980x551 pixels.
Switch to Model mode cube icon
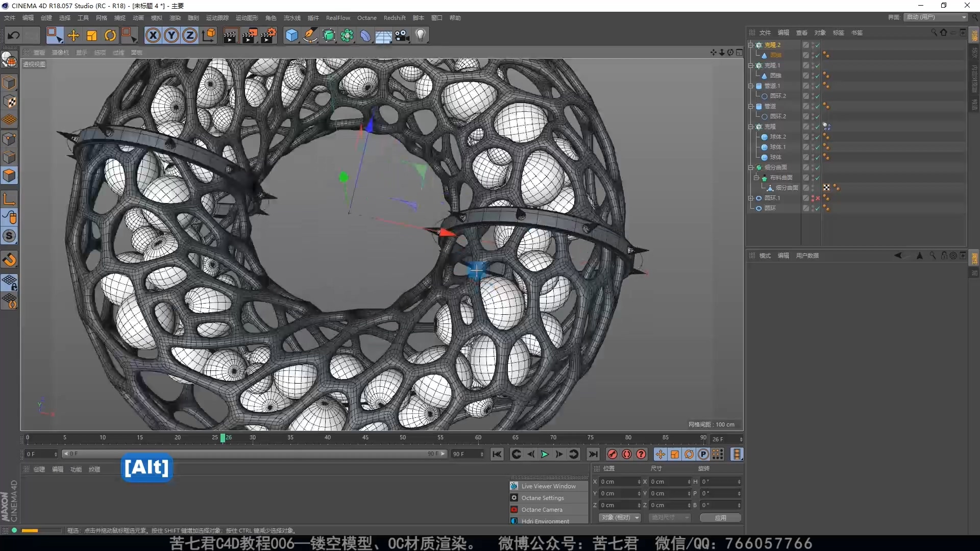coord(9,83)
